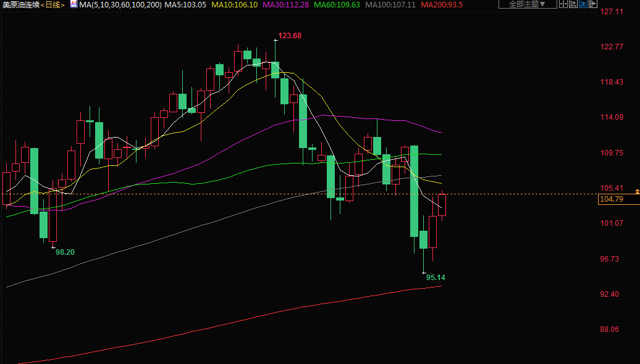Click the 127.11 price axis label

[x=612, y=11]
